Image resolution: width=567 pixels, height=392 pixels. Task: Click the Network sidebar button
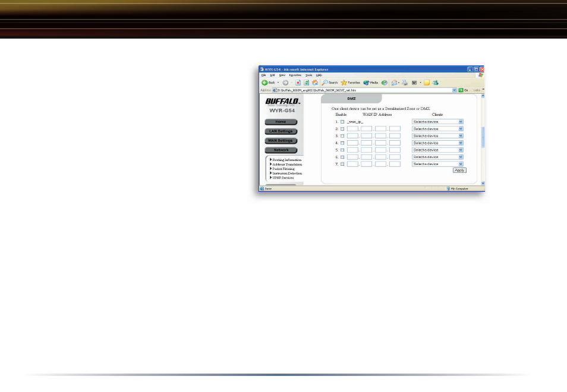281,150
